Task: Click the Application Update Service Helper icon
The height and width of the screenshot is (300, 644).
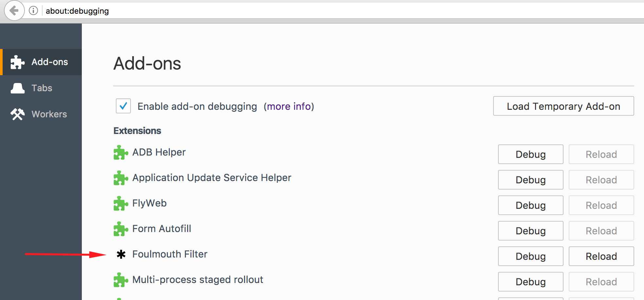Action: click(121, 178)
